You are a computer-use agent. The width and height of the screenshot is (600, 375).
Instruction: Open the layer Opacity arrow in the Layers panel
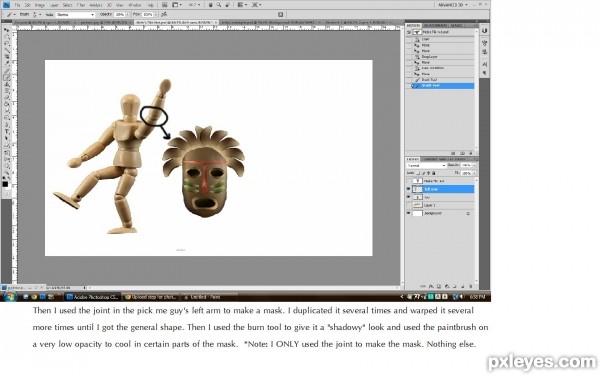[x=474, y=165]
